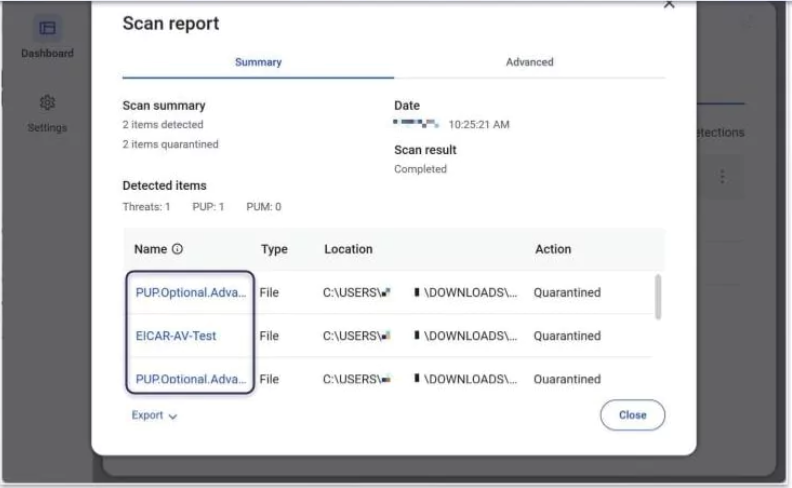
Task: Open the Settings gear icon
Action: click(x=47, y=103)
